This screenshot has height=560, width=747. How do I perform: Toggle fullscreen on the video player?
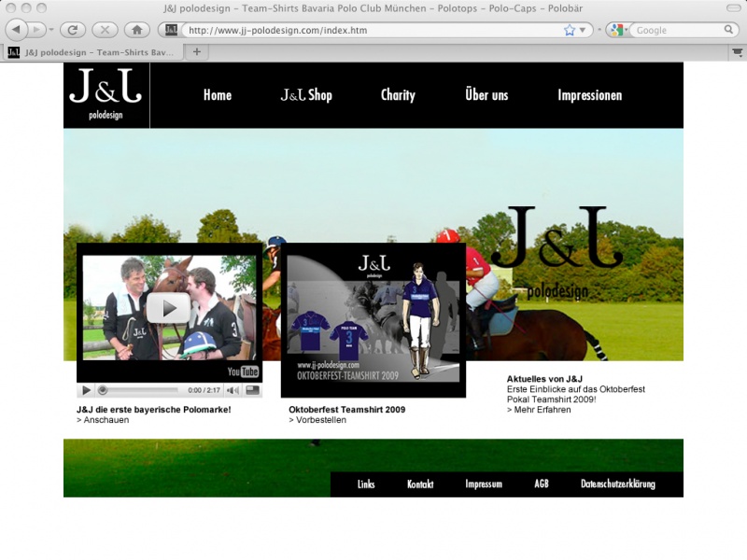click(252, 390)
